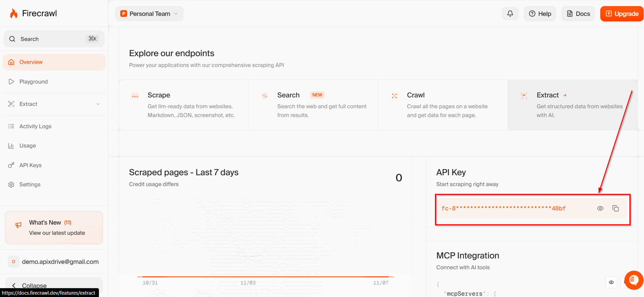Click the Help question mark icon

coord(532,14)
